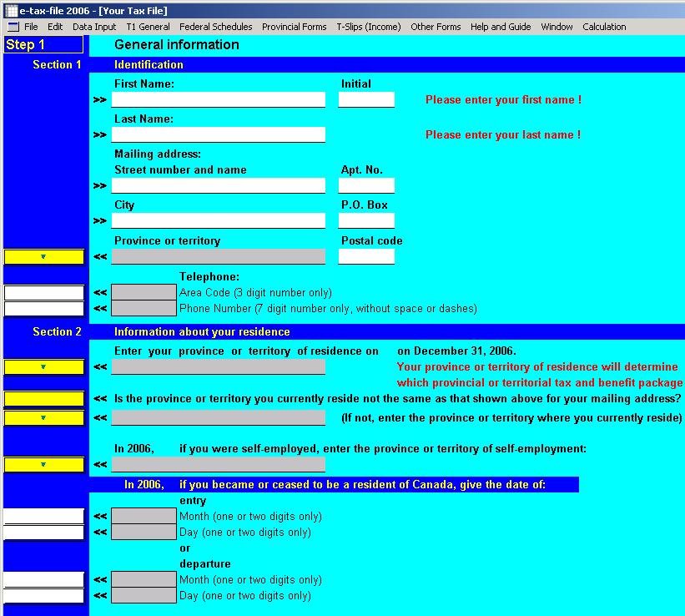The width and height of the screenshot is (685, 616).
Task: Click the Step 1 box
Action: pos(43,45)
